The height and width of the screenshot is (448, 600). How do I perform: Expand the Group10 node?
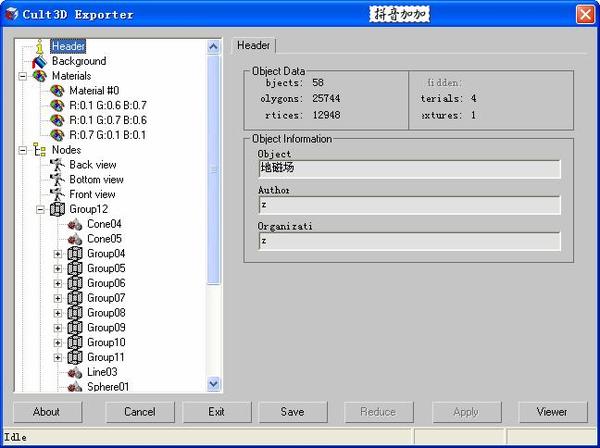pyautogui.click(x=58, y=343)
